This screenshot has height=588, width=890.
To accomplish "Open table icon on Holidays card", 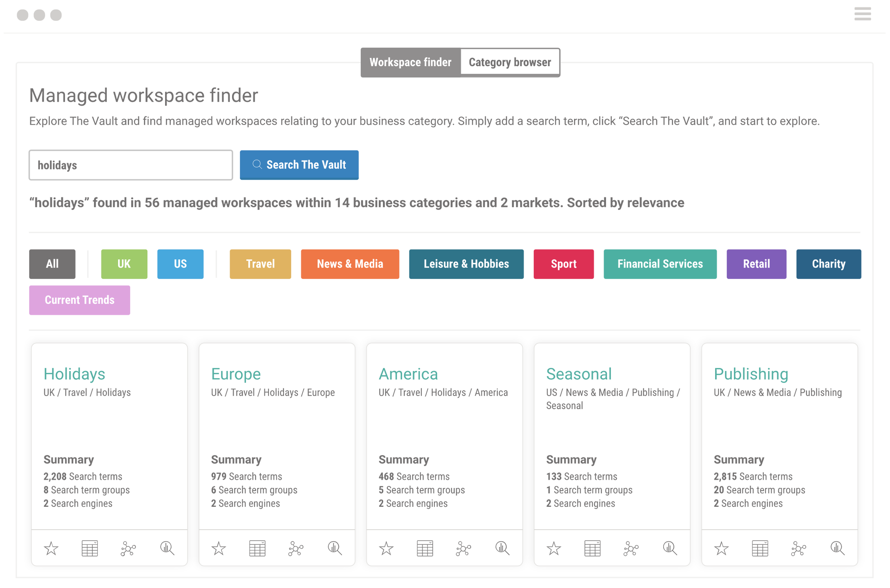I will [89, 548].
